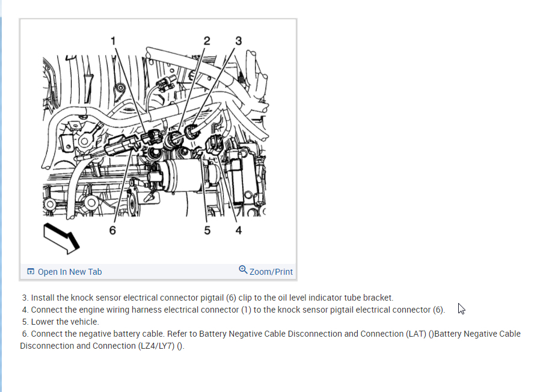The width and height of the screenshot is (555, 392).
Task: Click callout number 5 below the diagram
Action: 207,230
